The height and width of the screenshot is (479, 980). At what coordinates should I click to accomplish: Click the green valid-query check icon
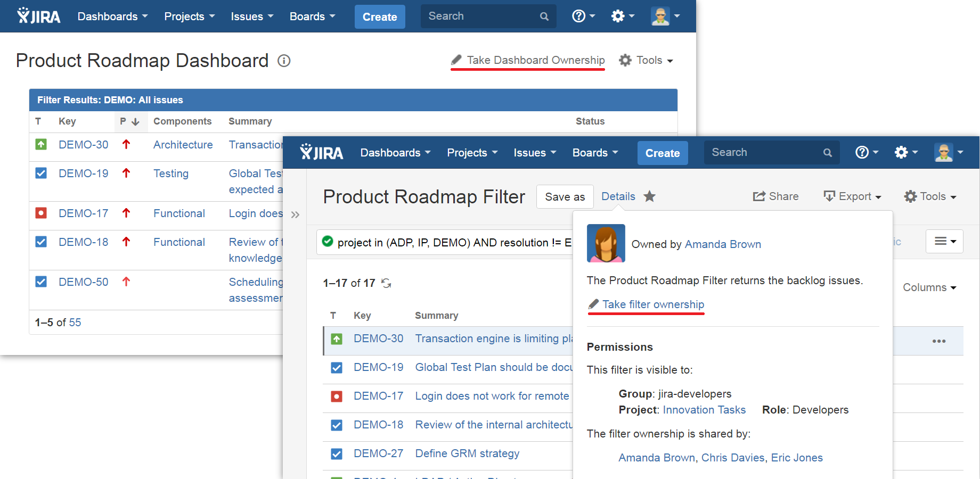(x=328, y=242)
